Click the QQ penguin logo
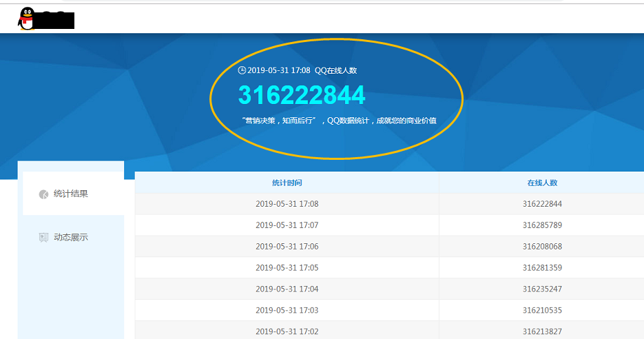Viewport: 644px width, 339px height. tap(27, 19)
